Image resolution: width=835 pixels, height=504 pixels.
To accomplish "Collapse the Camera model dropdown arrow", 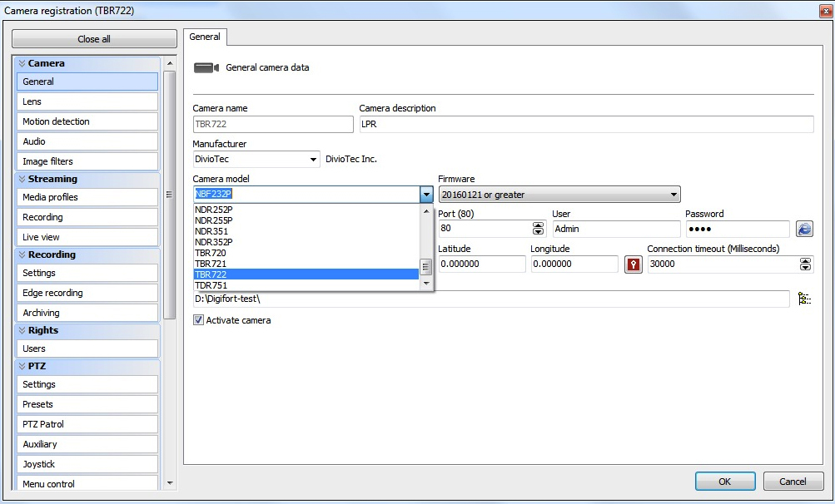I will (425, 195).
